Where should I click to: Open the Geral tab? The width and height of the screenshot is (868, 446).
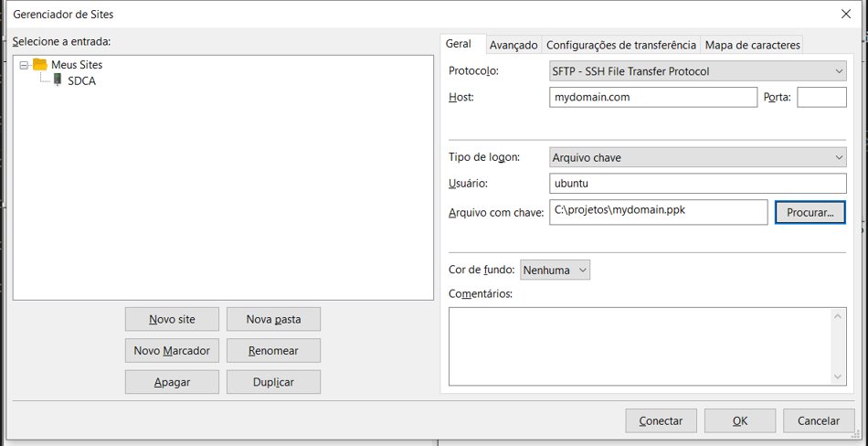[459, 44]
